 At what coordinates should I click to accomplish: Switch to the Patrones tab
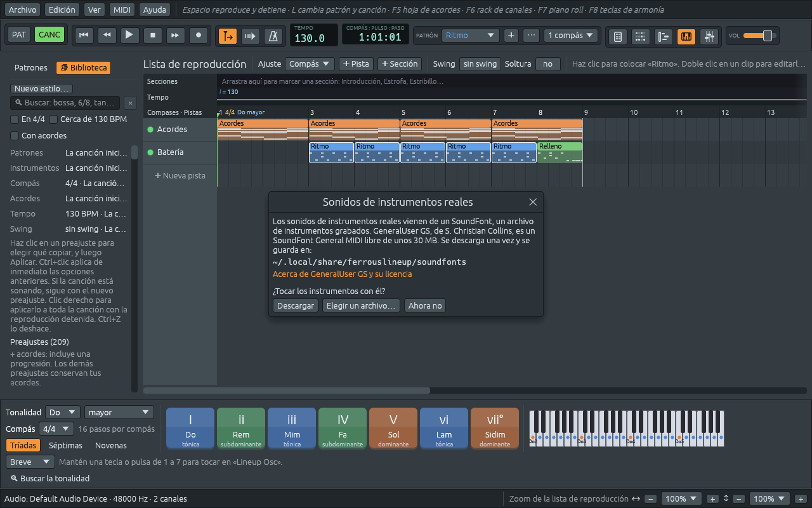[31, 67]
